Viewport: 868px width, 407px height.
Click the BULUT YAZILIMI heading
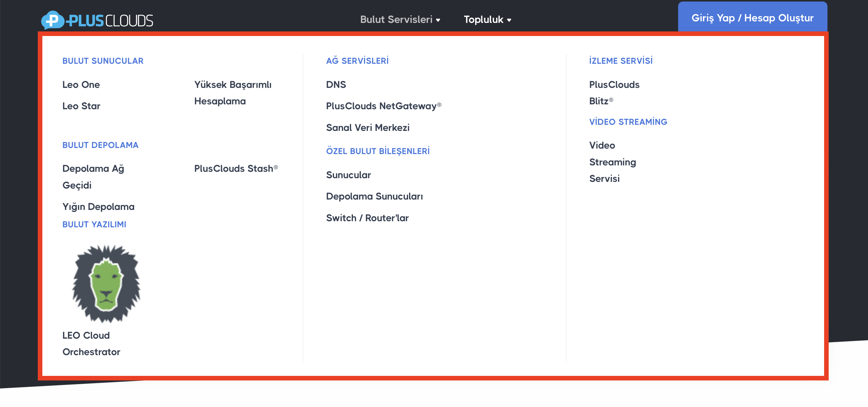coord(94,224)
